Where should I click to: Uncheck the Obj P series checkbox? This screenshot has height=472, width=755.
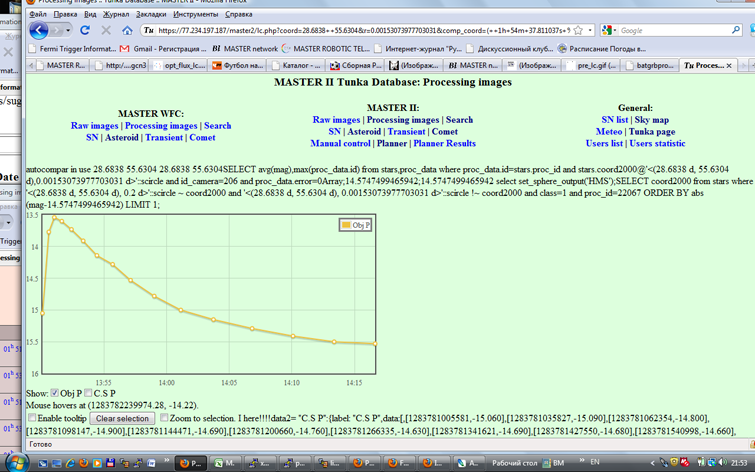55,393
